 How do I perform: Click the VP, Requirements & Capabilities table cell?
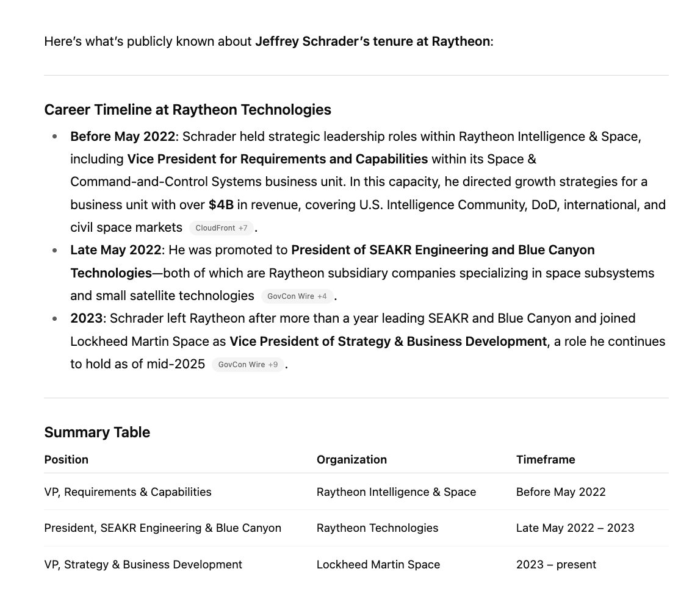128,492
